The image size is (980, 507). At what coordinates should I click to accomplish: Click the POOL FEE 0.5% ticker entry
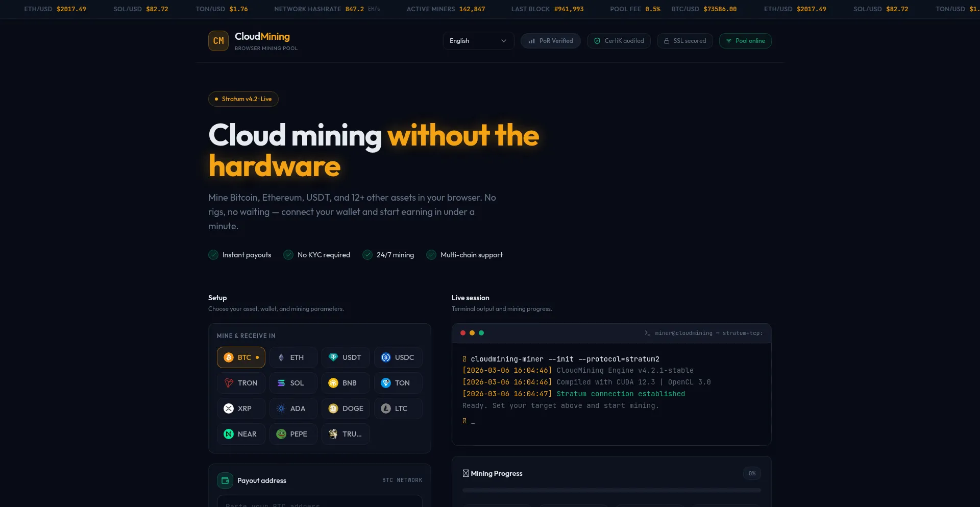pos(635,9)
